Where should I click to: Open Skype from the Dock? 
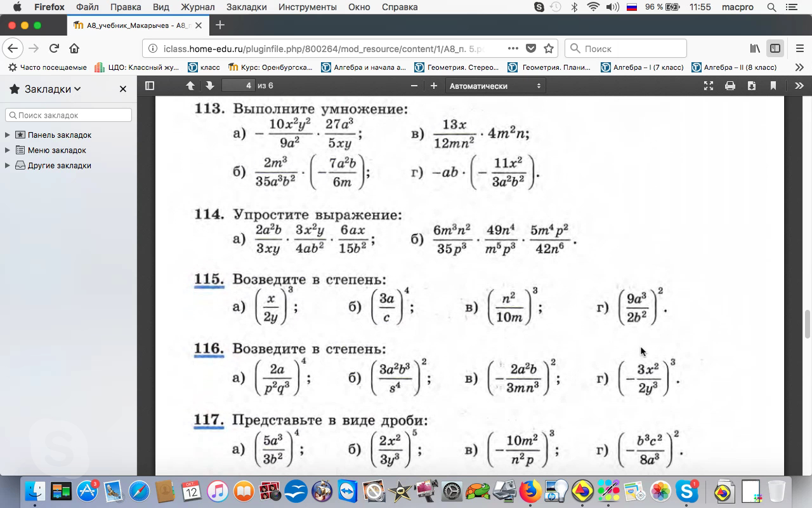pyautogui.click(x=687, y=491)
